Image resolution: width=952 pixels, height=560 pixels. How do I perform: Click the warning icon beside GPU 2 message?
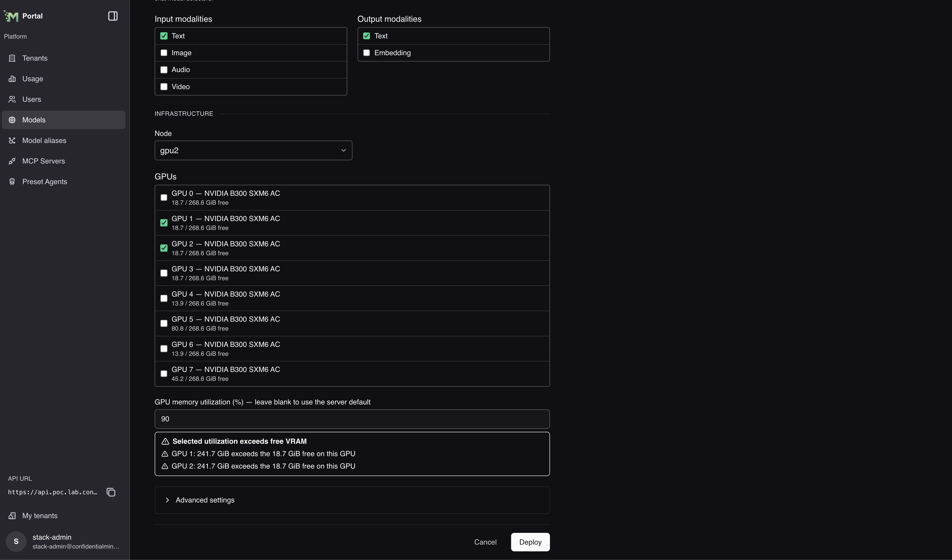[165, 466]
